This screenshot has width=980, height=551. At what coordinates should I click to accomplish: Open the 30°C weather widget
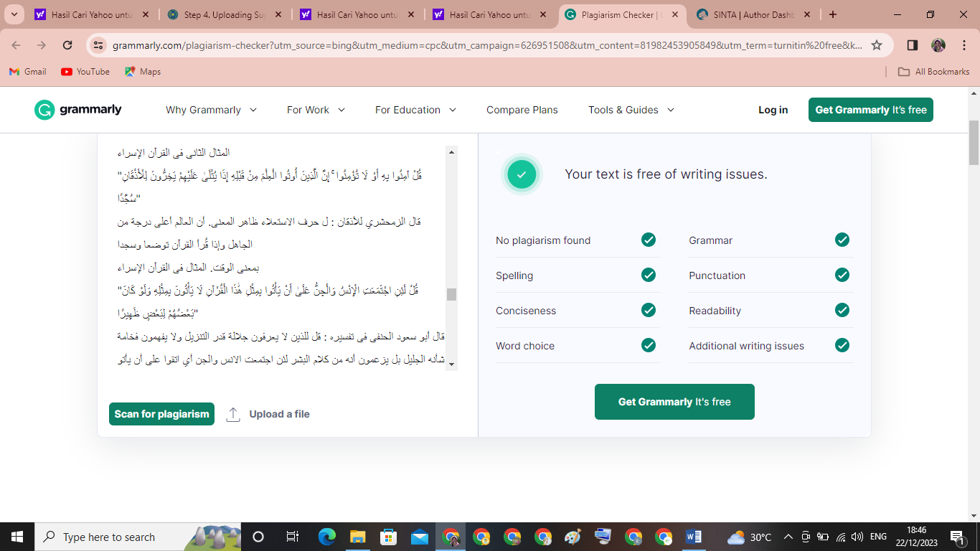pos(750,537)
